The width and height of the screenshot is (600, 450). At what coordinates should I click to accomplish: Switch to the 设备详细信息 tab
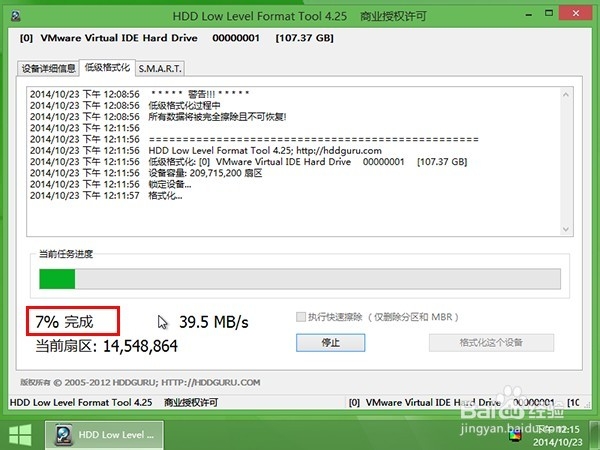coord(48,68)
